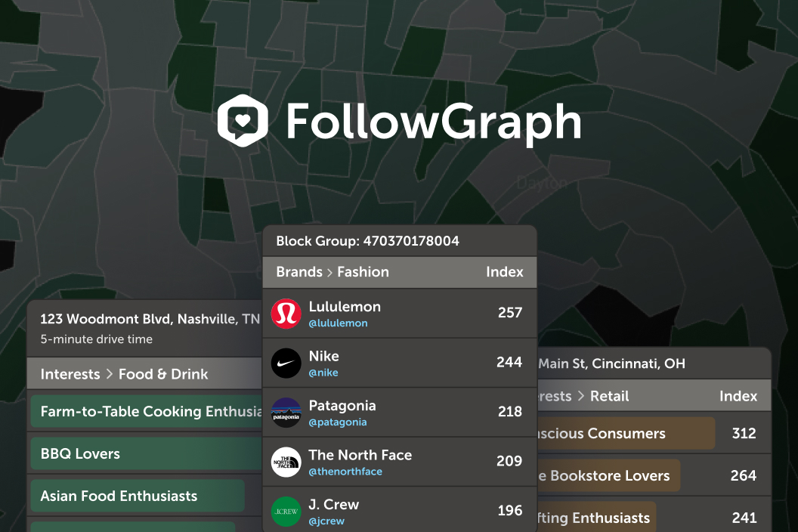
Task: Open the @patagonia handle link
Action: (x=338, y=422)
